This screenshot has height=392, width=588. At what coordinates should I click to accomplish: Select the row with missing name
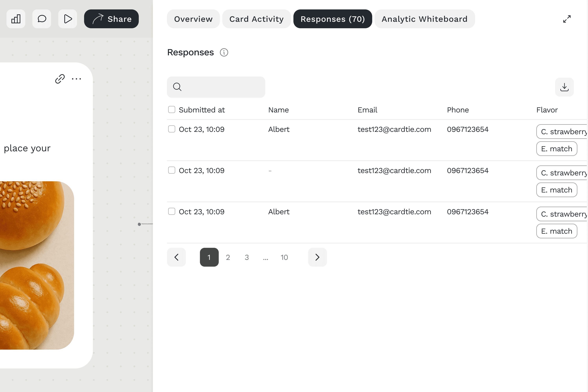pos(171,170)
